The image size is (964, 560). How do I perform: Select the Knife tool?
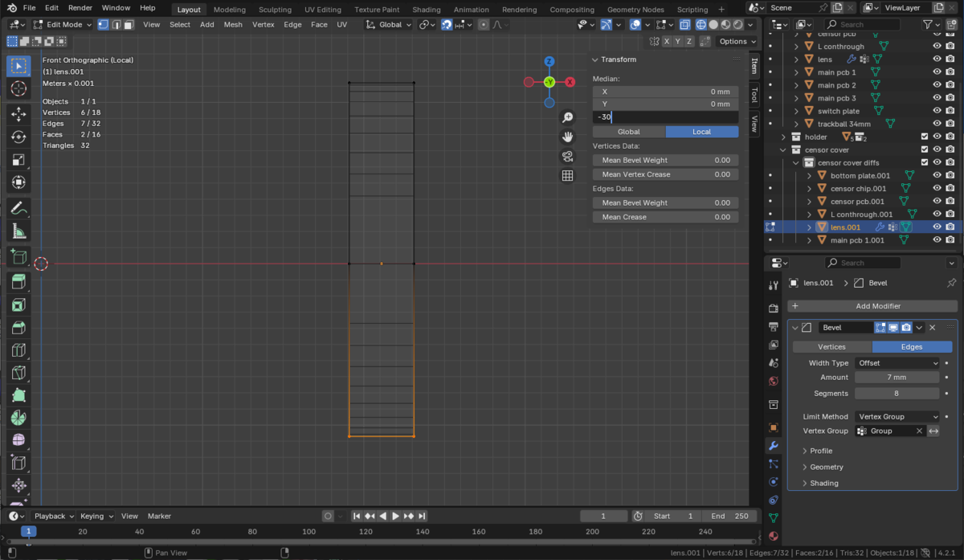click(18, 373)
